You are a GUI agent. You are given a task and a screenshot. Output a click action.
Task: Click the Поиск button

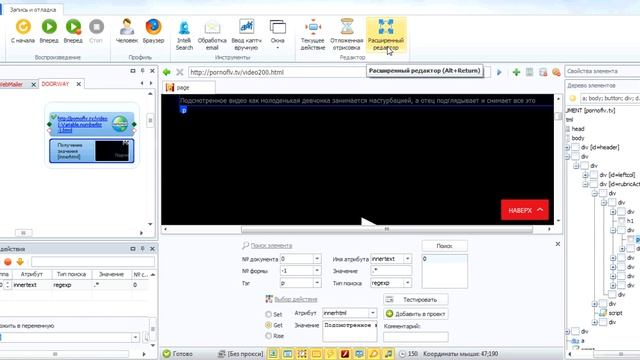click(444, 246)
